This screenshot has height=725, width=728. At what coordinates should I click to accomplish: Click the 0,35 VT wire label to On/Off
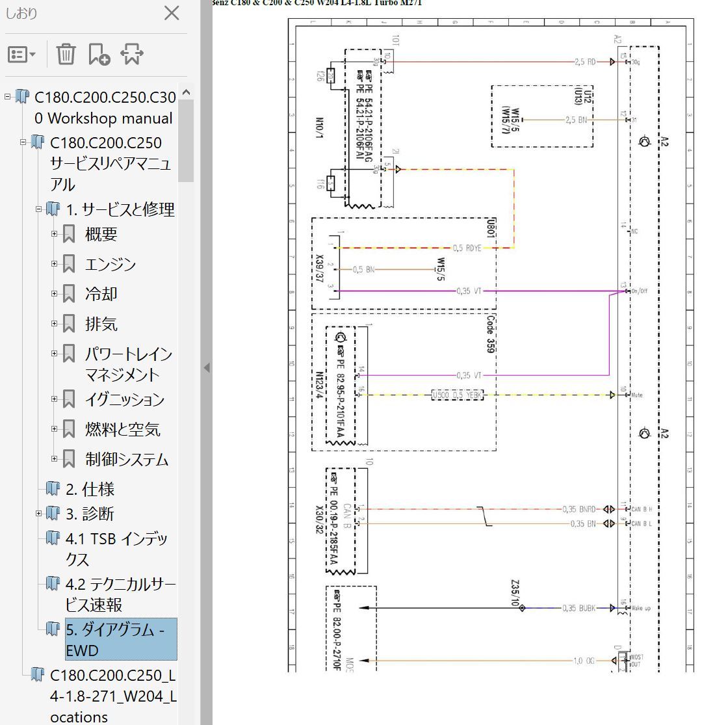[x=469, y=291]
